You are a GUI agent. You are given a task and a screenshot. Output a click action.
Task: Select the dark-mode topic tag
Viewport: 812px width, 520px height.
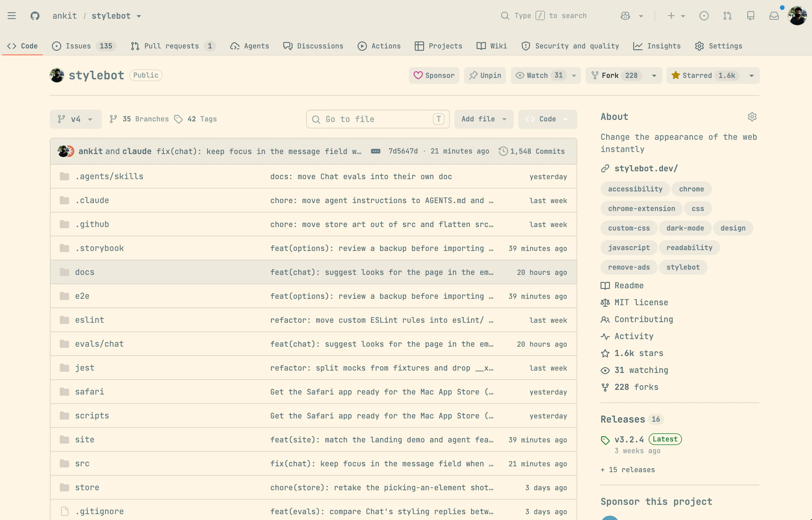pos(685,228)
